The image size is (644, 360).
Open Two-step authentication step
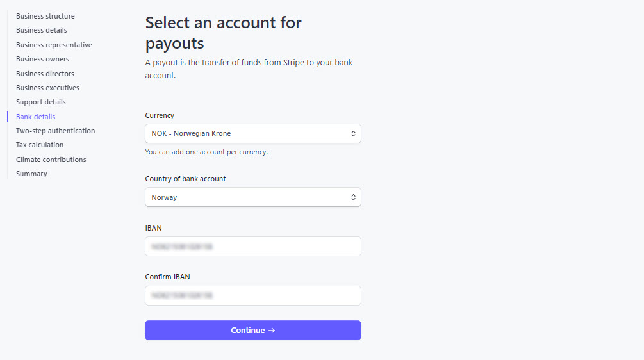(55, 131)
